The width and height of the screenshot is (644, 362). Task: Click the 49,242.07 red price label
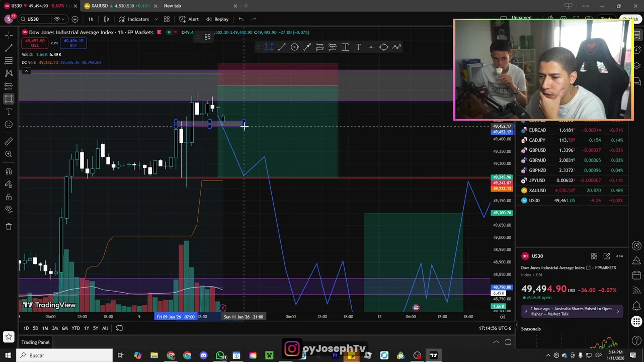(x=501, y=183)
